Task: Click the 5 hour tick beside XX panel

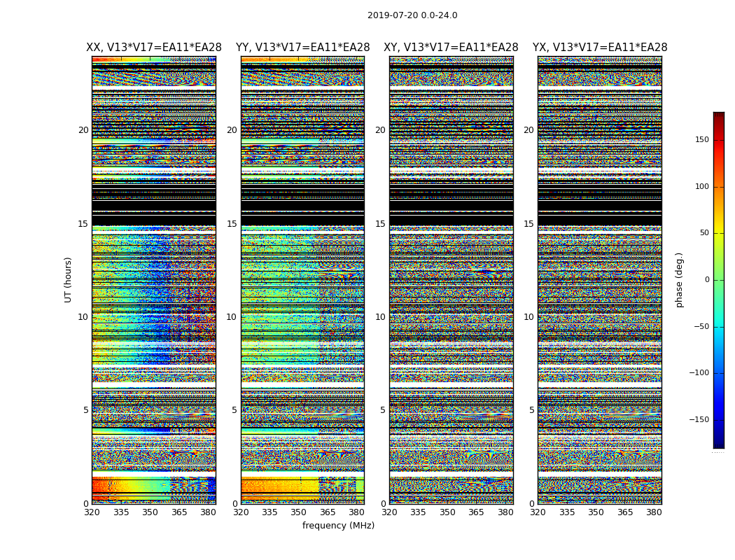Action: point(86,410)
